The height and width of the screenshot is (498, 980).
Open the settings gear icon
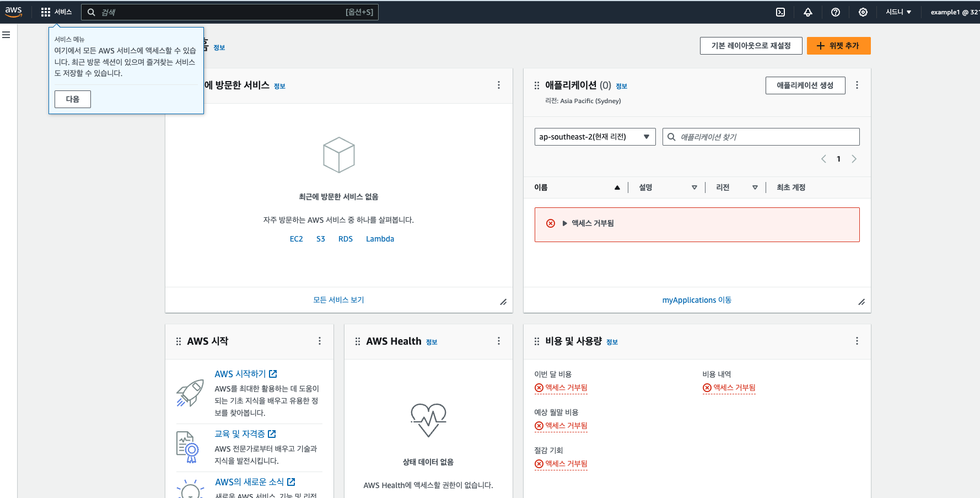pyautogui.click(x=863, y=12)
